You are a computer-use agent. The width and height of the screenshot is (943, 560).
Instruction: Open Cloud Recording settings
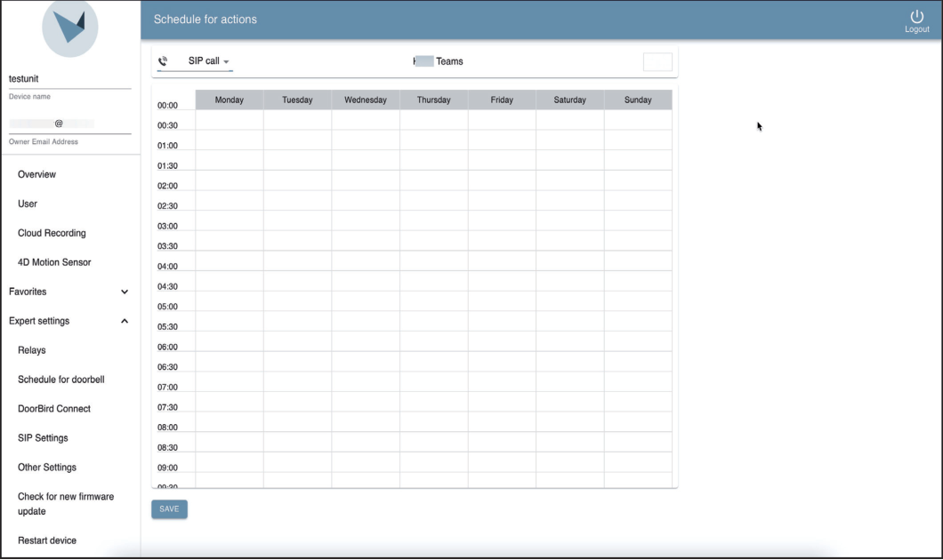51,232
